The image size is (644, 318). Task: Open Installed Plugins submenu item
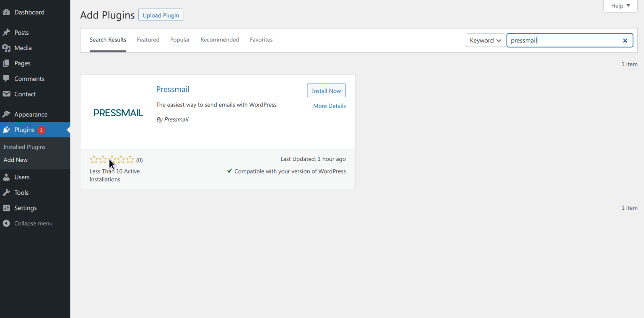click(24, 147)
